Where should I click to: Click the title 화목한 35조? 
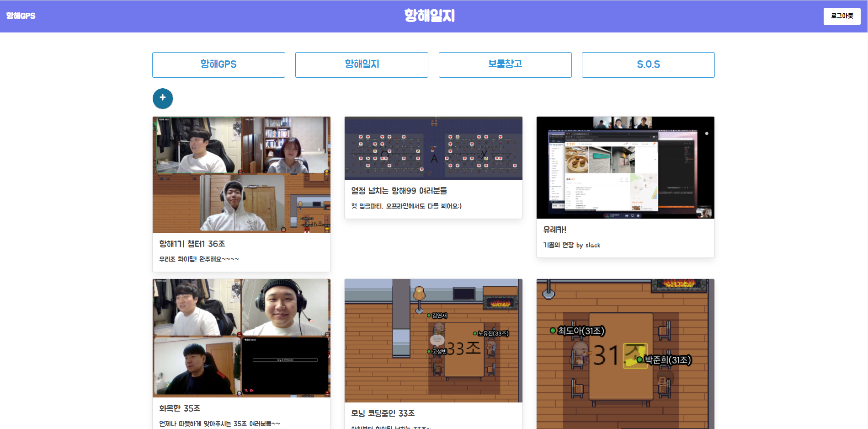[180, 408]
